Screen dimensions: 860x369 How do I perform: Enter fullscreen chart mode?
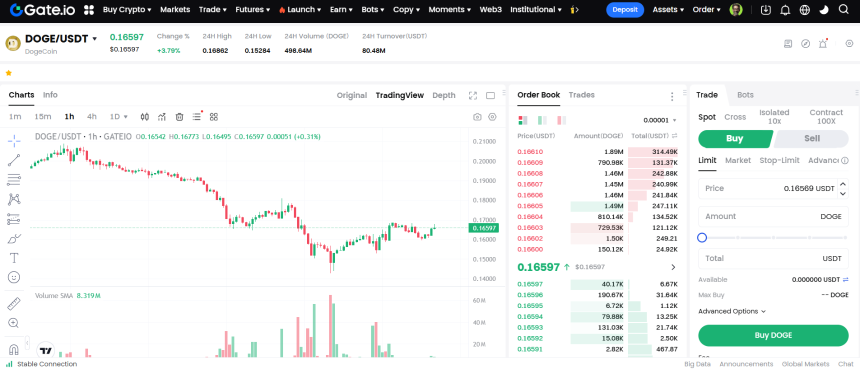[x=473, y=95]
